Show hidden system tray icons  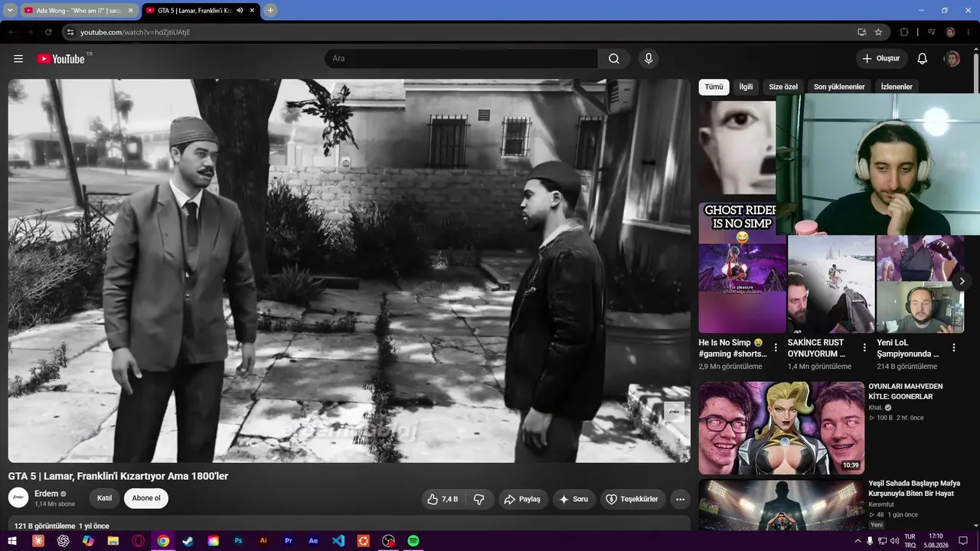(857, 541)
